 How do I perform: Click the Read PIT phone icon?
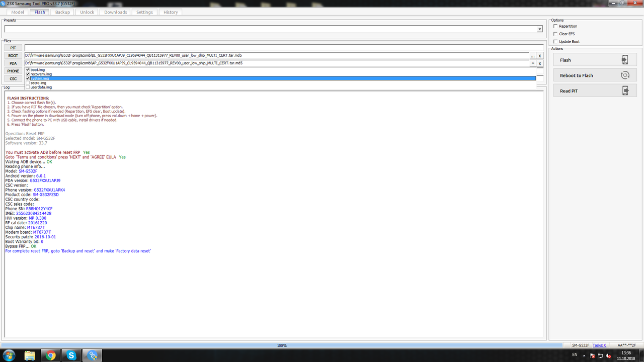tap(625, 90)
